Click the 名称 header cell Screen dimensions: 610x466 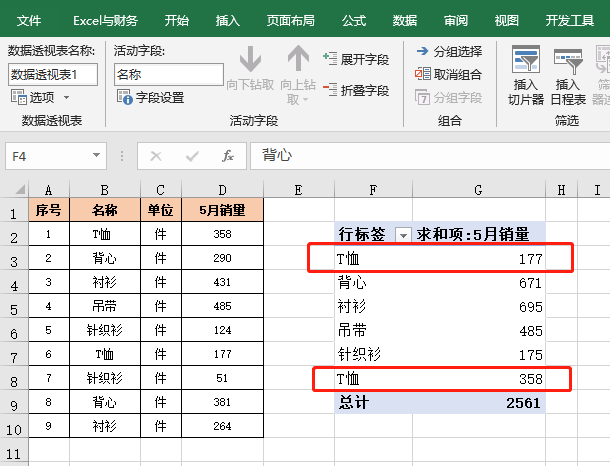click(105, 210)
